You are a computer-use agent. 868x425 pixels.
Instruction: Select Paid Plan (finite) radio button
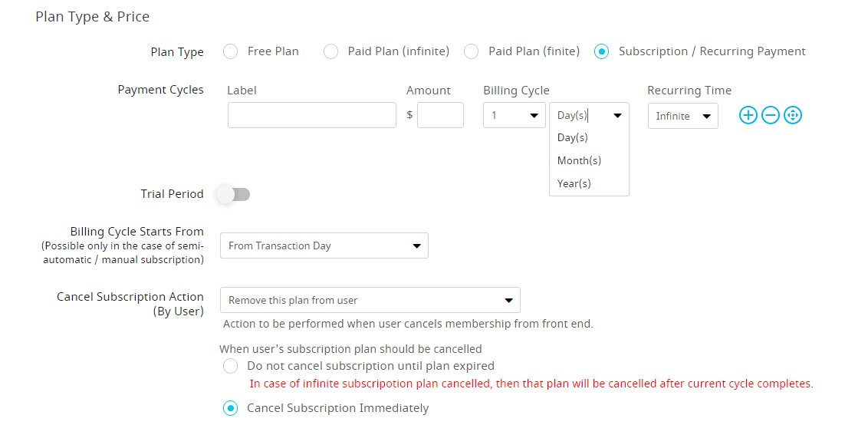(471, 51)
